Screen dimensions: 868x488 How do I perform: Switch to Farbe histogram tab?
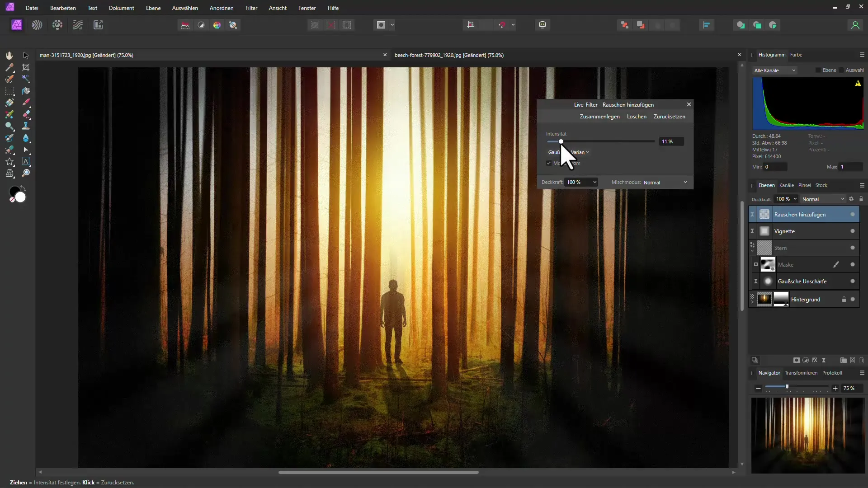[798, 54]
